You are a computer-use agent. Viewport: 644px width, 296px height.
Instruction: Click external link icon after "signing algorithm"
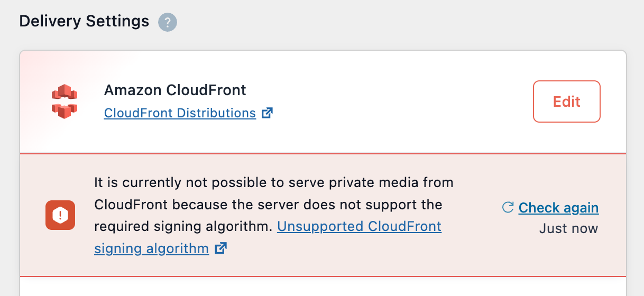pos(221,248)
